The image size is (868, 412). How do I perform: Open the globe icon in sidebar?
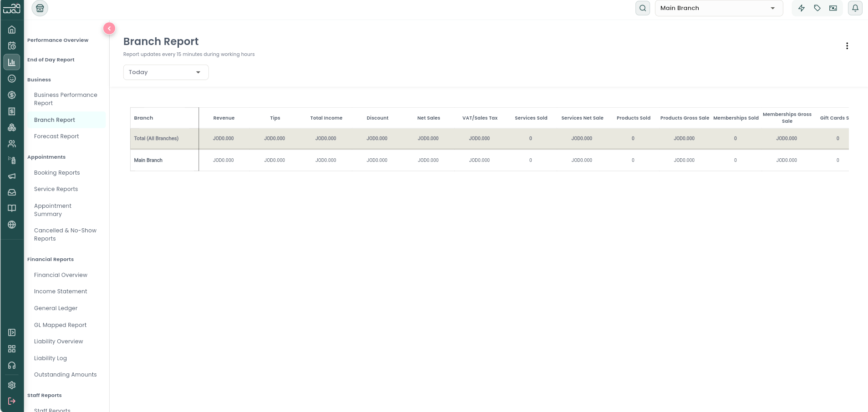12,225
